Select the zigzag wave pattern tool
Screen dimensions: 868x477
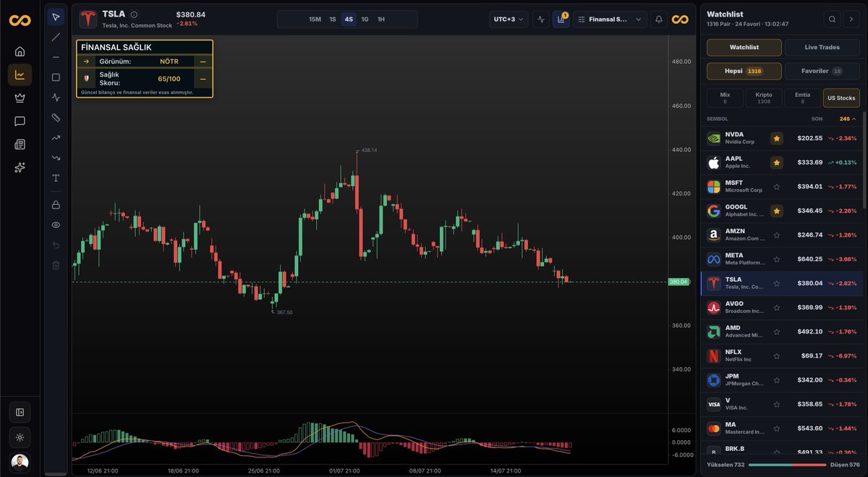(56, 97)
